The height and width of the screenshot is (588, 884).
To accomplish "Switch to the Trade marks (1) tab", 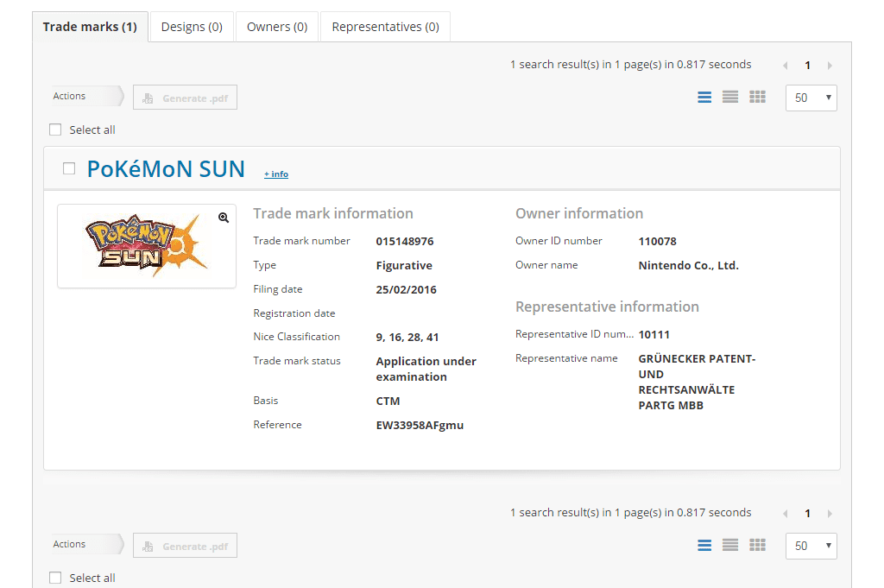I will 90,27.
